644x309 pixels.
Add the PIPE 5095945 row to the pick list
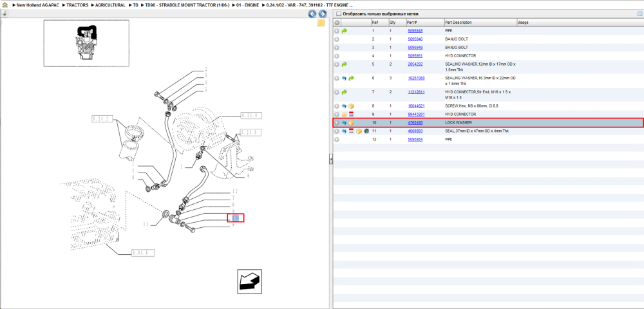337,31
